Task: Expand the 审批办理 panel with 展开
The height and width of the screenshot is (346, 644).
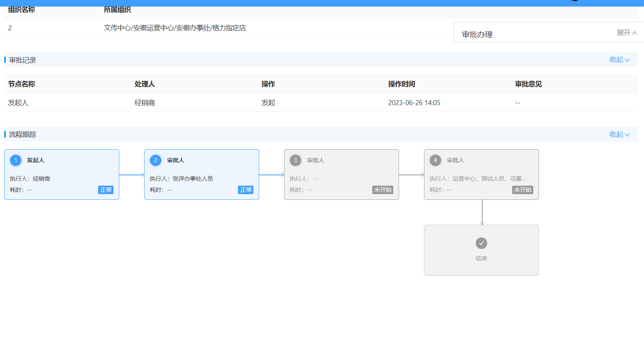Action: (627, 33)
